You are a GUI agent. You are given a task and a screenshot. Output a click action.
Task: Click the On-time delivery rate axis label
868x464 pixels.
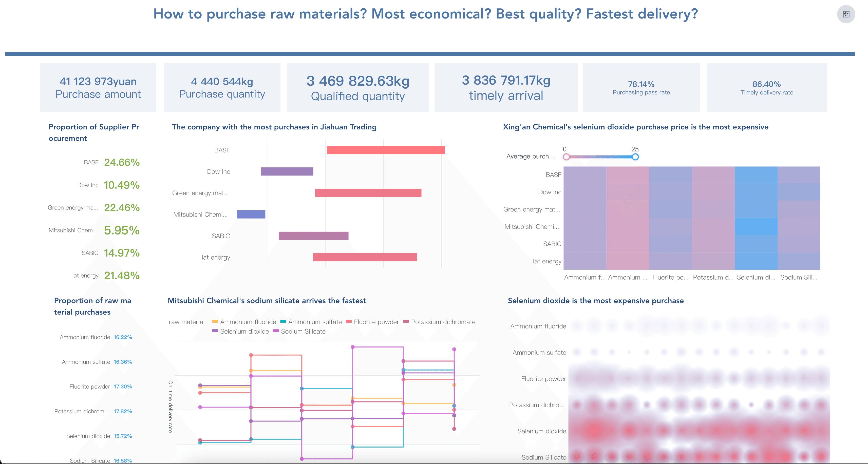click(x=170, y=406)
